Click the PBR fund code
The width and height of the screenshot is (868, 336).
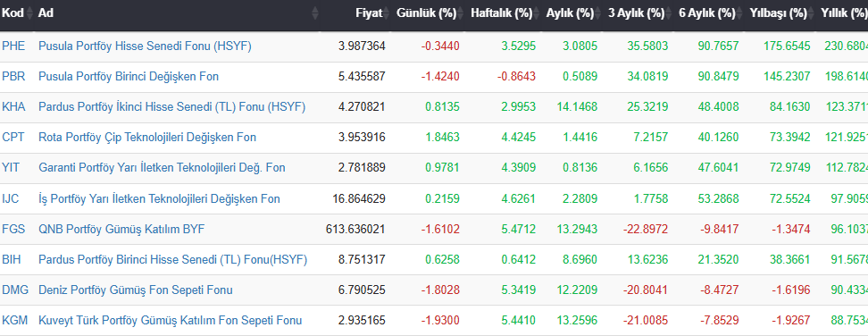(x=13, y=76)
